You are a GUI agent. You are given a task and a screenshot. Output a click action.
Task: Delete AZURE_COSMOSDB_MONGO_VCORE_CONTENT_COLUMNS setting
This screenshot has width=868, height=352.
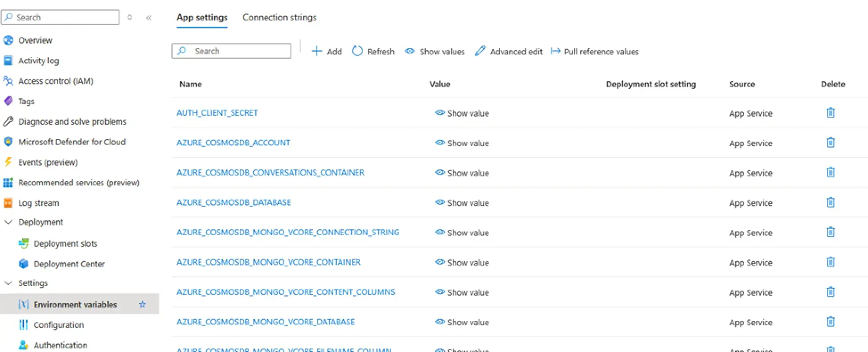[x=831, y=292]
